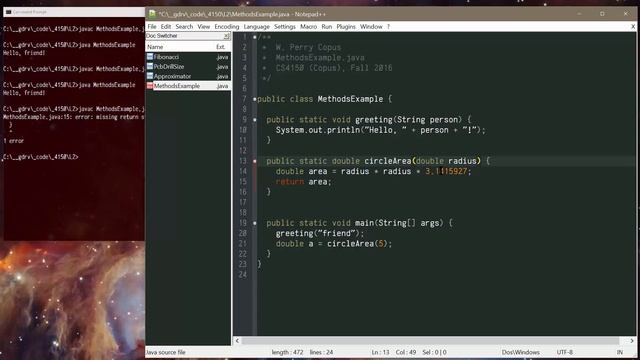This screenshot has width=640, height=360.
Task: Open the Search menu
Action: click(x=184, y=27)
